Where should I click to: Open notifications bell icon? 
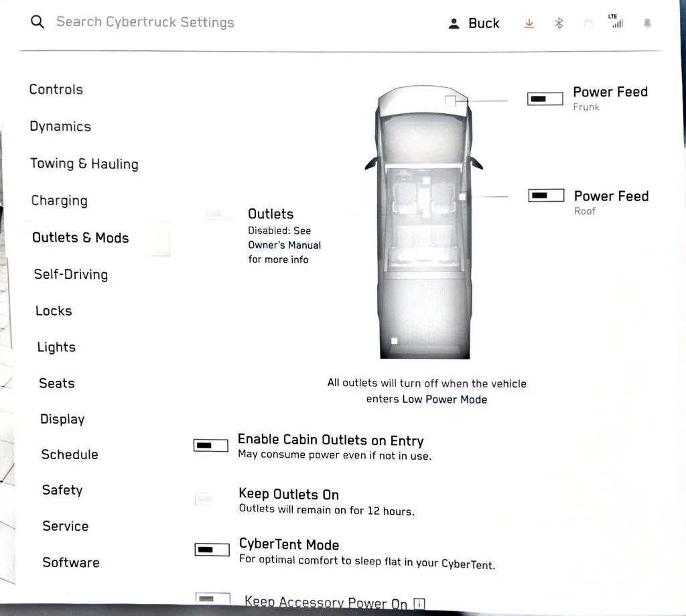coord(647,23)
